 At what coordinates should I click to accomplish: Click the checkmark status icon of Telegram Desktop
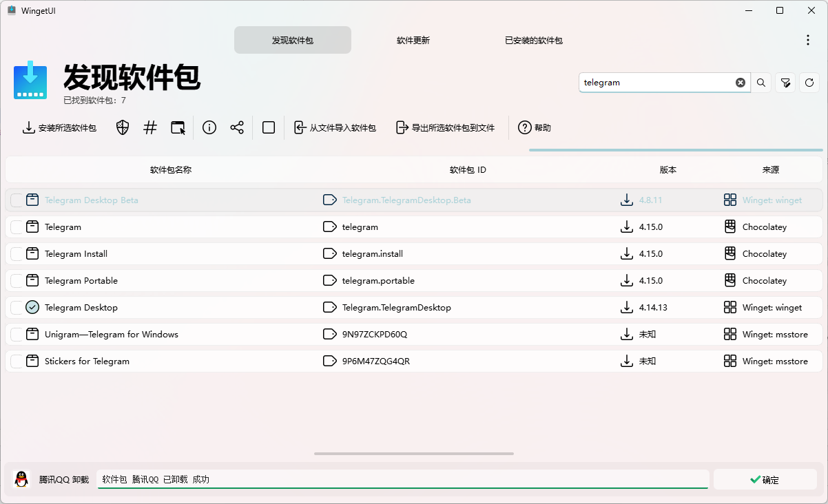click(x=32, y=307)
